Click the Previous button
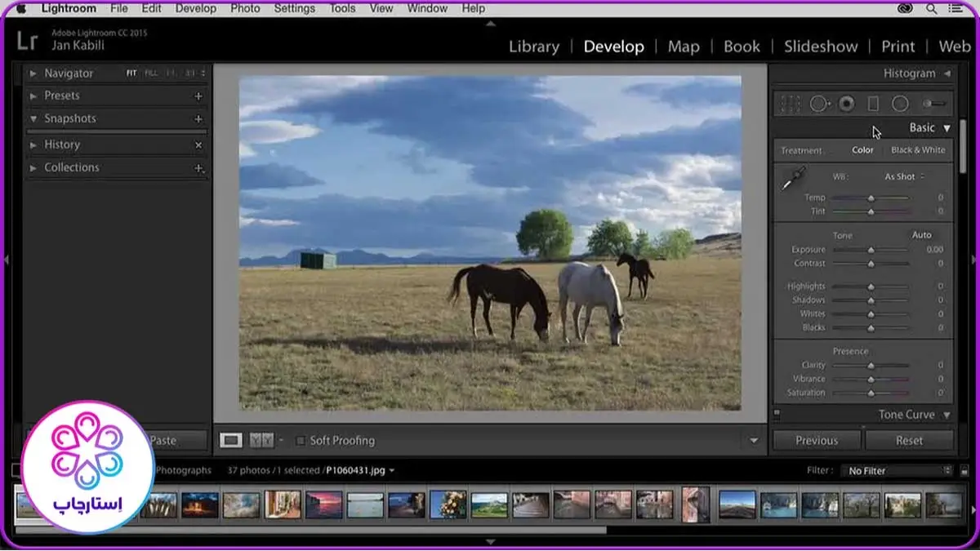The width and height of the screenshot is (980, 551). coord(817,441)
